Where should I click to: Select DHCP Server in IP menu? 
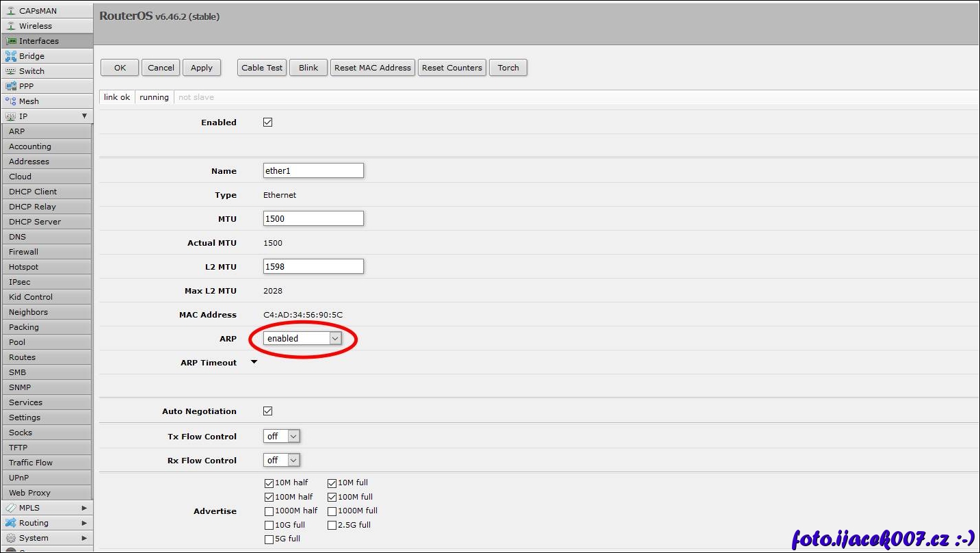pos(35,222)
